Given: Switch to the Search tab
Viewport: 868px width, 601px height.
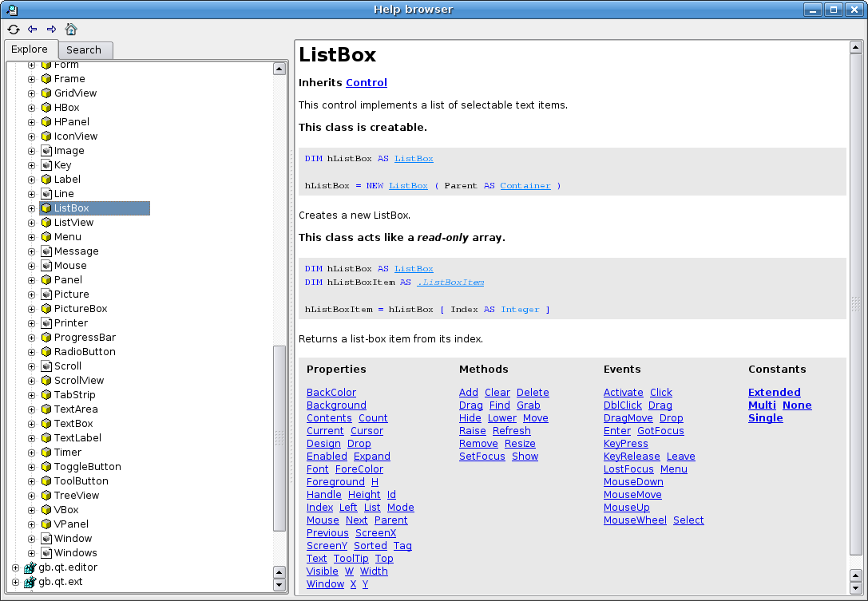Looking at the screenshot, I should tap(84, 49).
